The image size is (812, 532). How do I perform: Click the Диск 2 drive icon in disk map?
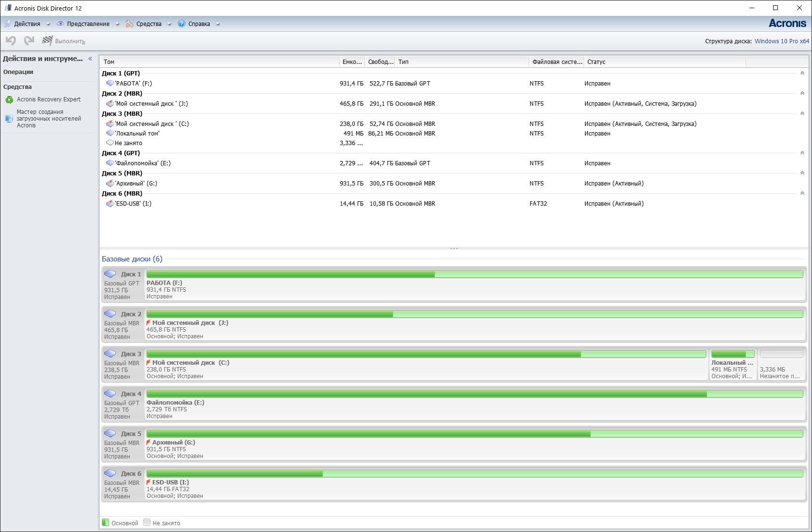(x=111, y=314)
